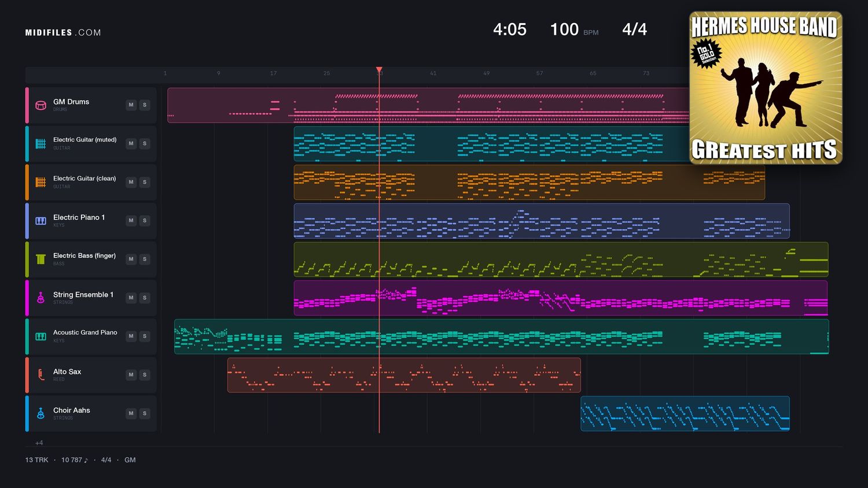Solo the Acoustic Grand Piano track

tap(145, 336)
